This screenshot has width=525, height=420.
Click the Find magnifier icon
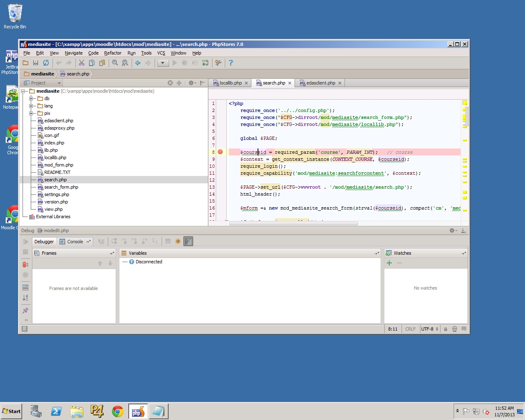(115, 63)
